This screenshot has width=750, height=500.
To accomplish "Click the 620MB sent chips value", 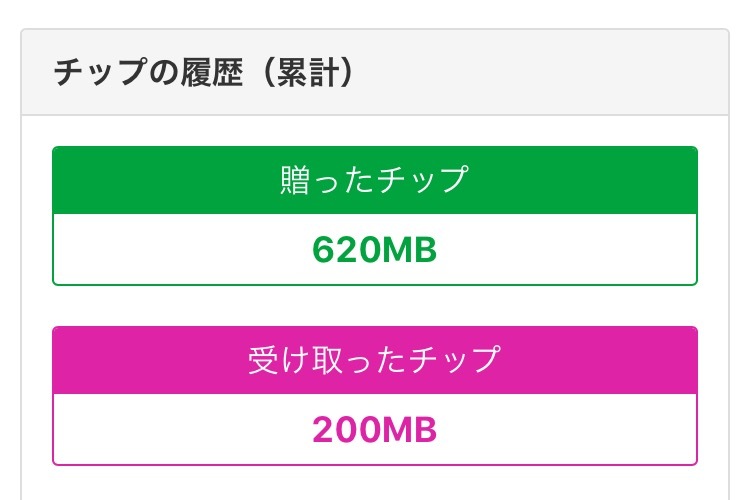I will tap(374, 249).
